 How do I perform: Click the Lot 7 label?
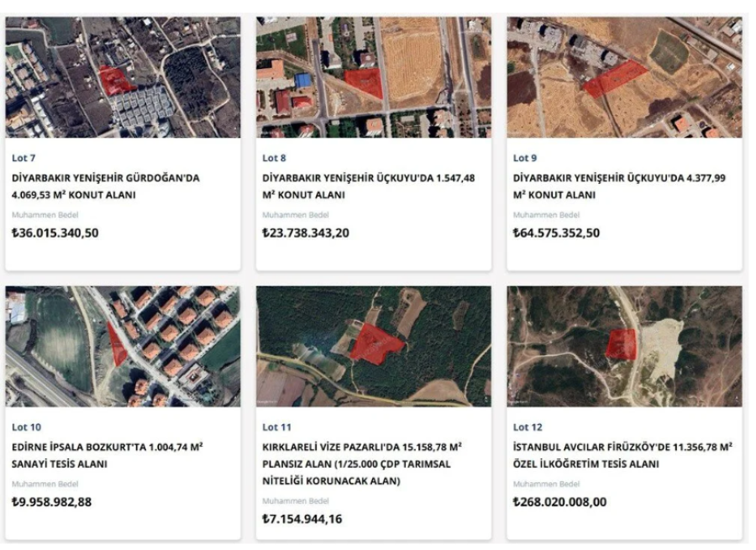coord(24,158)
